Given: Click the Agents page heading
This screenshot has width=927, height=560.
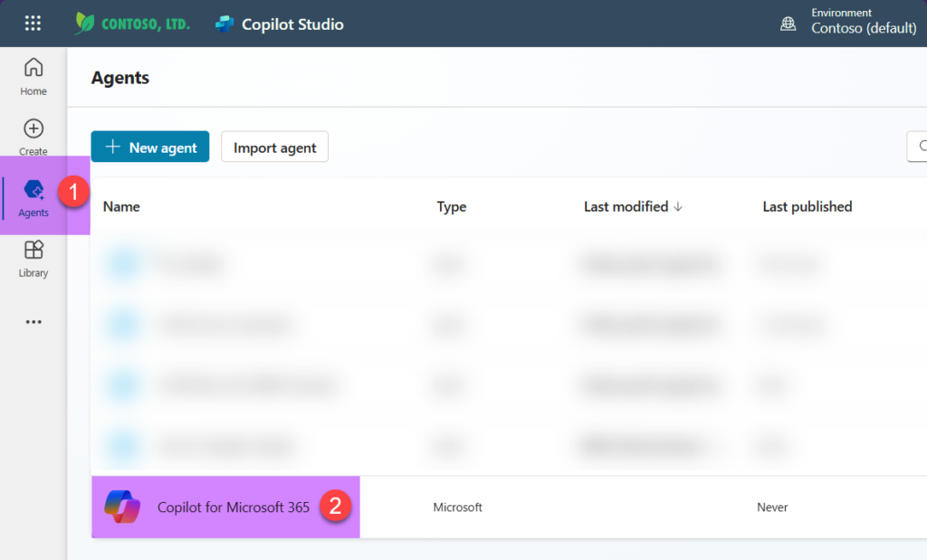Looking at the screenshot, I should (120, 78).
